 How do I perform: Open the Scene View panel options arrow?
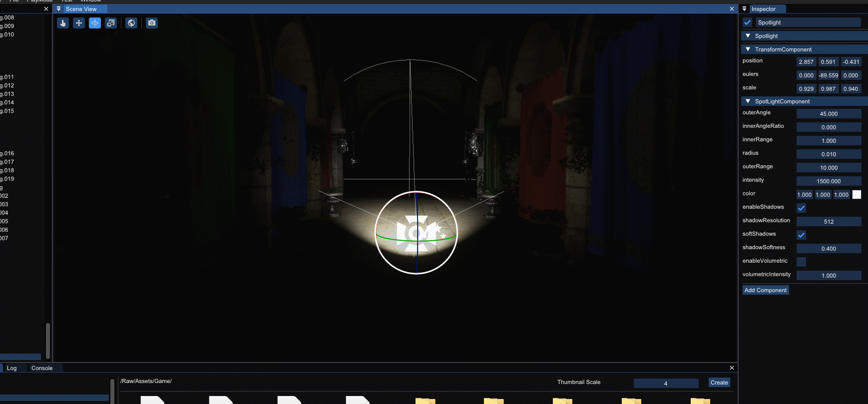pos(58,9)
